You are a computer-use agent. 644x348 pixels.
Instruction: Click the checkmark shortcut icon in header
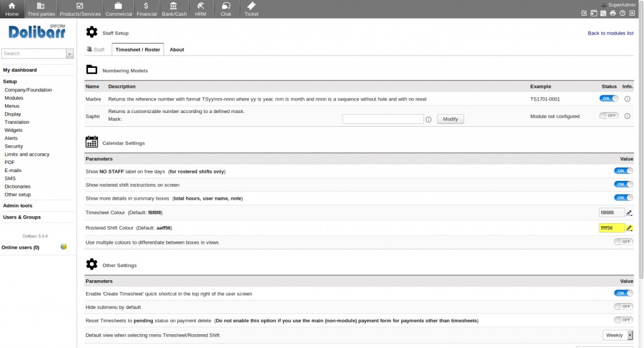pos(584,13)
